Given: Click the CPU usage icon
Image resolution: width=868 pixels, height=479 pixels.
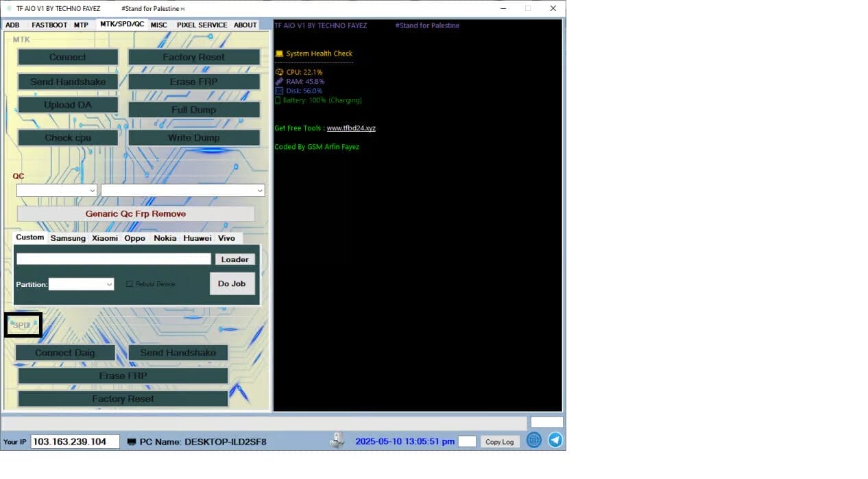Looking at the screenshot, I should click(279, 72).
